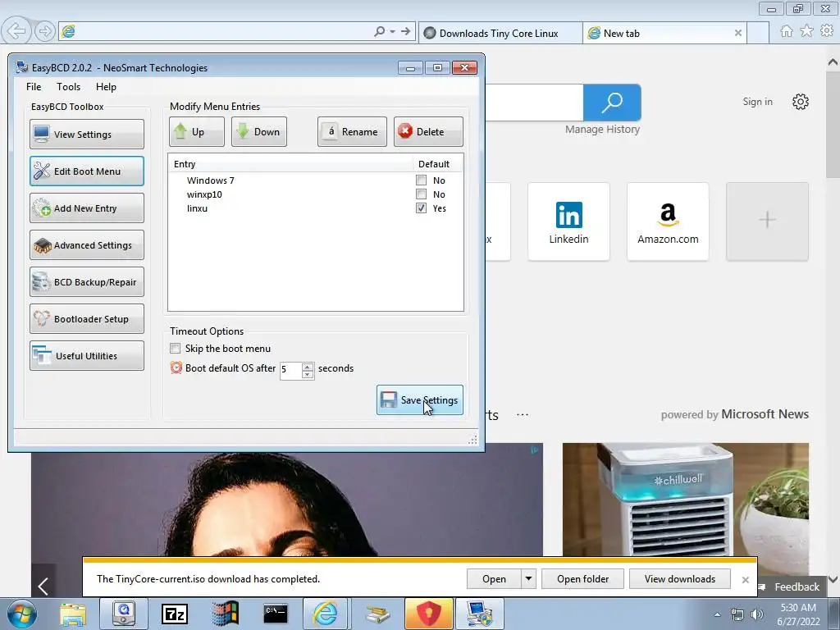Open Manage History link
Viewport: 840px width, 630px height.
coord(602,129)
